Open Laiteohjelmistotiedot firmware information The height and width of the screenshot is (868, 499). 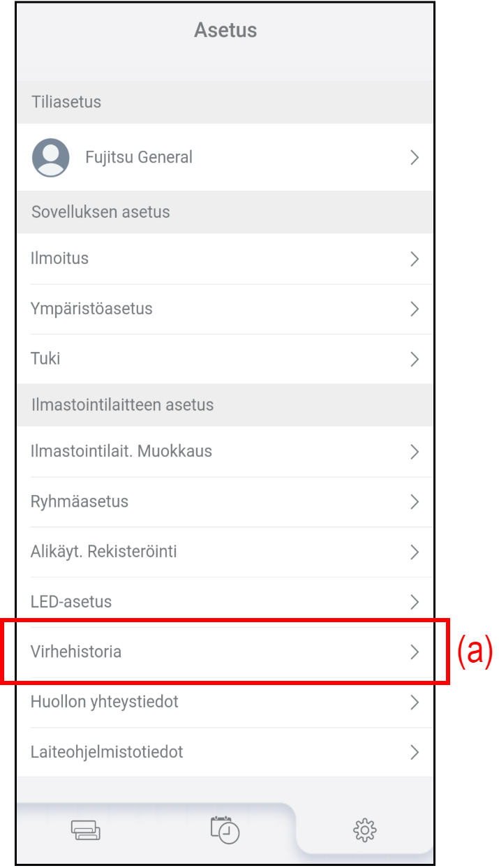(107, 752)
